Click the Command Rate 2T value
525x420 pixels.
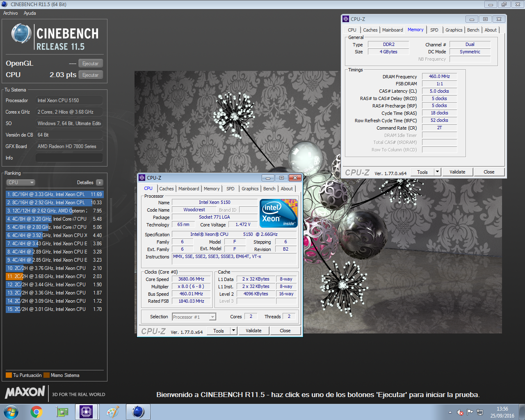439,128
